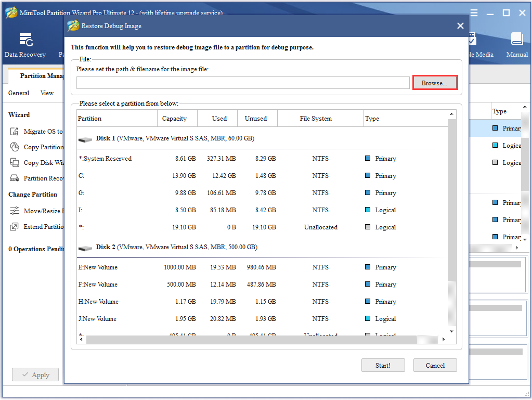This screenshot has height=400, width=532.
Task: Click the Copy Disk wizard icon
Action: (15, 163)
